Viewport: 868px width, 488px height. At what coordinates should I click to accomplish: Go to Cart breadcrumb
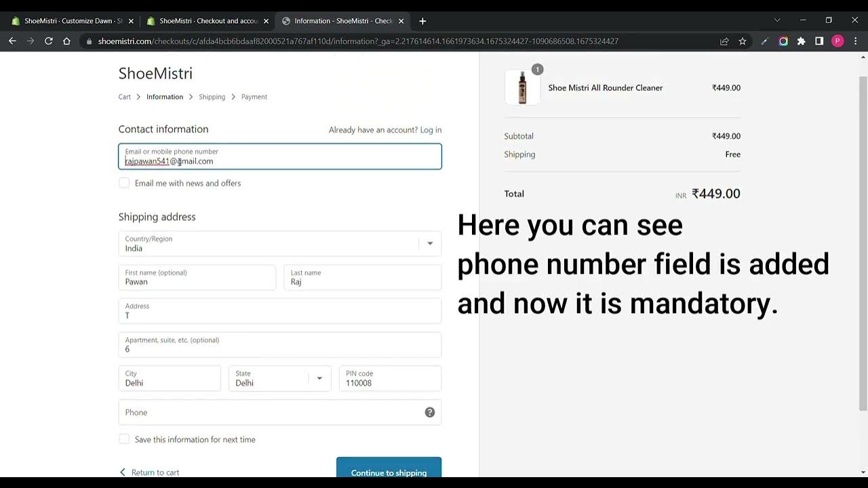tap(125, 97)
